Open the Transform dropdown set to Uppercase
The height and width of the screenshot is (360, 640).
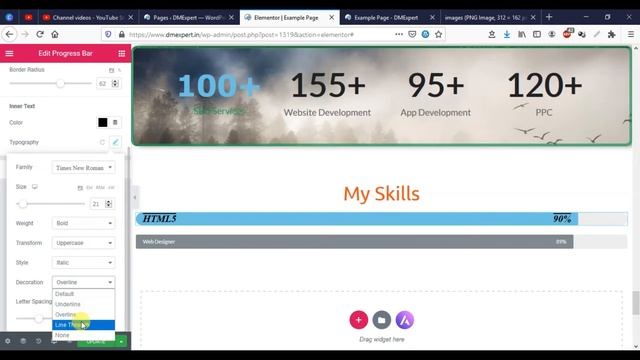click(84, 243)
